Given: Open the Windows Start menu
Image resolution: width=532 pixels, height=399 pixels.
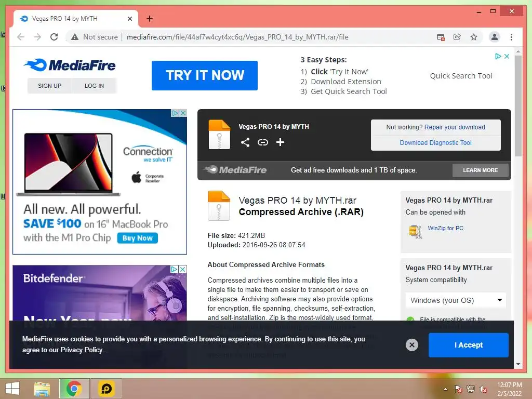Looking at the screenshot, I should click(12, 389).
